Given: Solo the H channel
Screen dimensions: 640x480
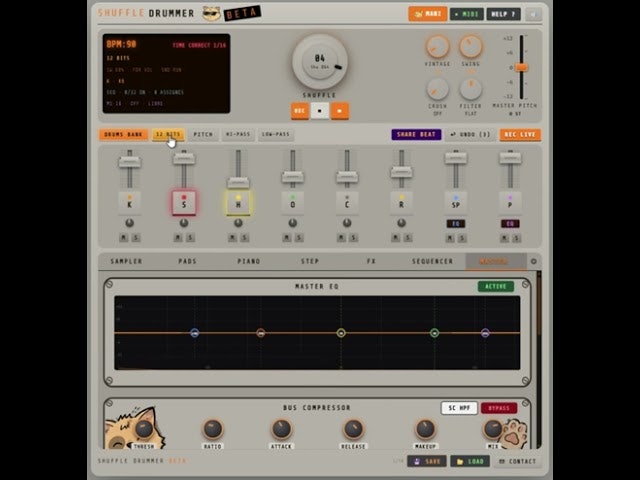Looking at the screenshot, I should point(244,238).
